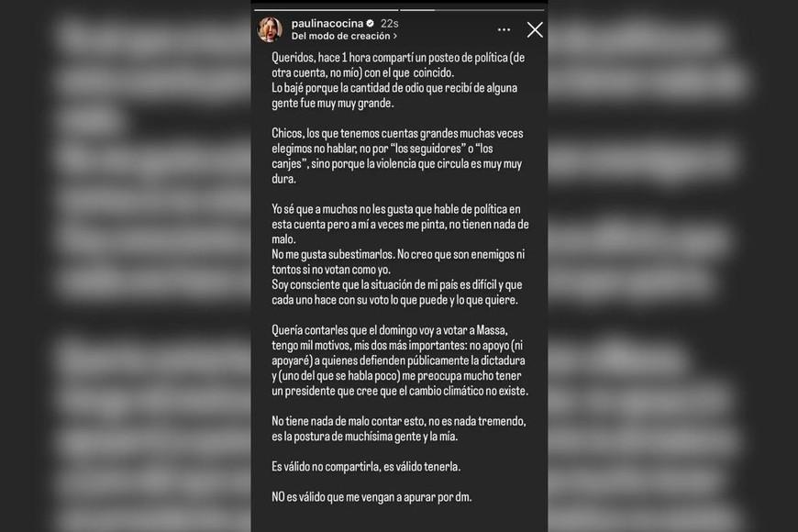798x532 pixels.
Task: Click the 22s story timestamp
Action: pyautogui.click(x=389, y=24)
